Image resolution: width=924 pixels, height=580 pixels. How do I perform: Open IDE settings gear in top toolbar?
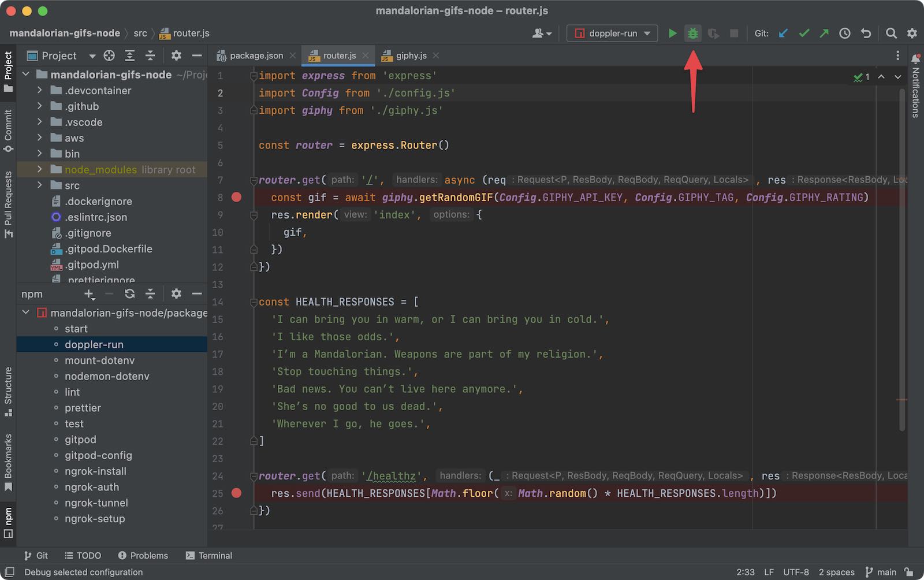[x=912, y=34]
